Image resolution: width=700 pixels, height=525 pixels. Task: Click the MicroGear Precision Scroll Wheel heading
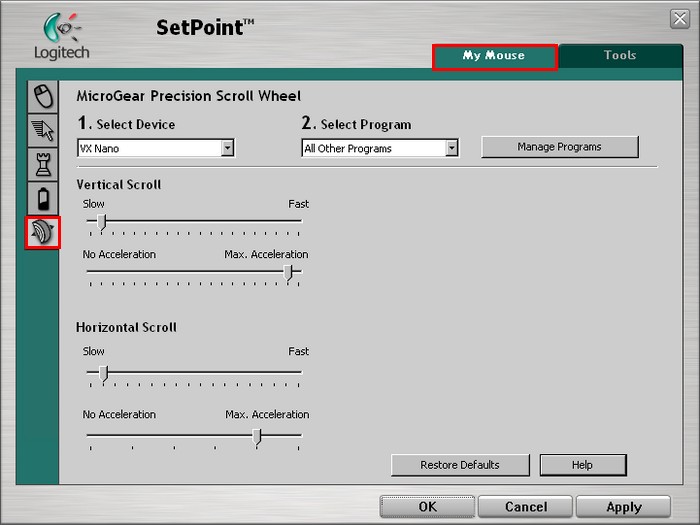point(188,96)
